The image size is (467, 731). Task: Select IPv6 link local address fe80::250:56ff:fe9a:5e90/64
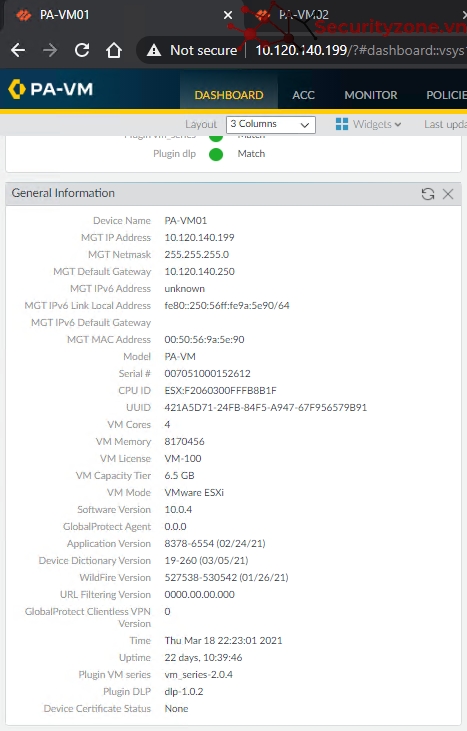(227, 305)
